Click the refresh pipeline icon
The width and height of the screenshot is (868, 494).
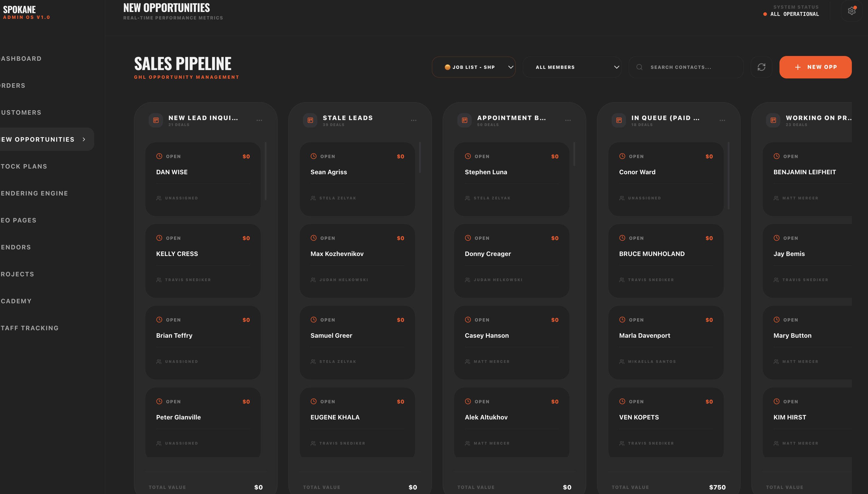pyautogui.click(x=761, y=67)
